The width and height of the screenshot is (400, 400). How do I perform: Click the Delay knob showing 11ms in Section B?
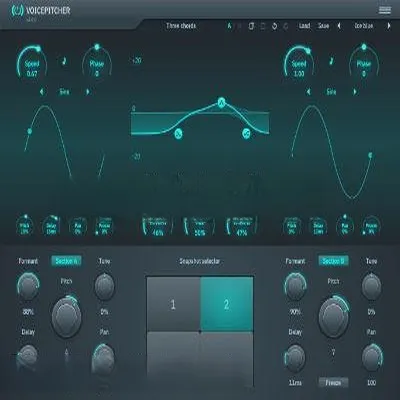pyautogui.click(x=295, y=357)
